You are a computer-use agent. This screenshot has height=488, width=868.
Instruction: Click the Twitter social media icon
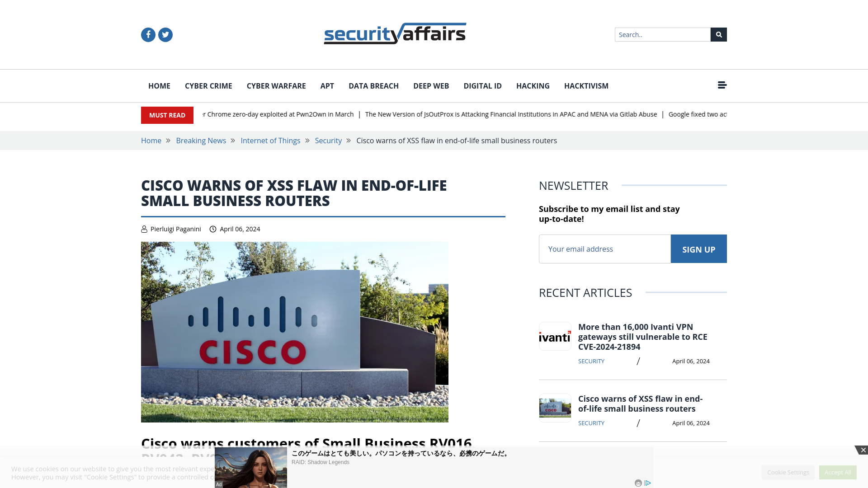[165, 34]
